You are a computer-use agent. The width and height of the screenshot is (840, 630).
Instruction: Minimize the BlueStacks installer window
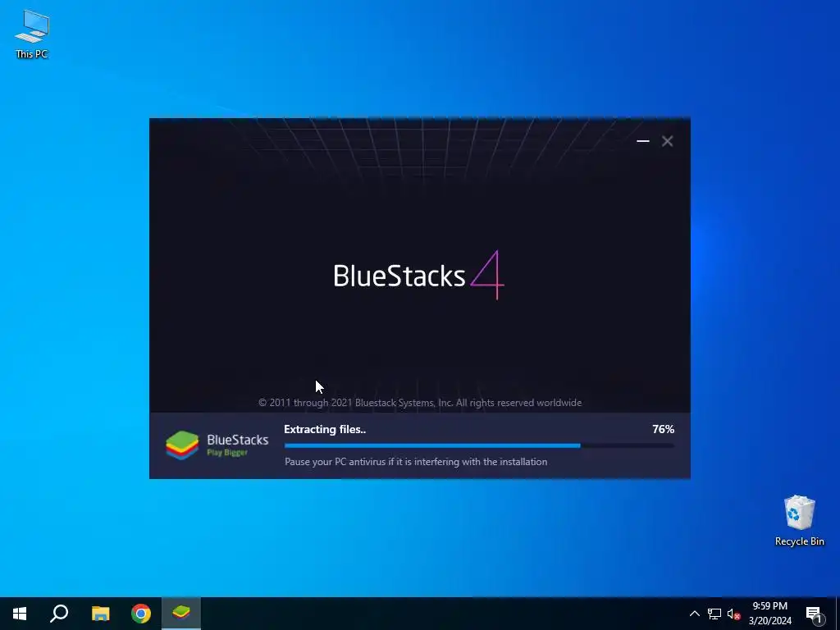tap(643, 141)
